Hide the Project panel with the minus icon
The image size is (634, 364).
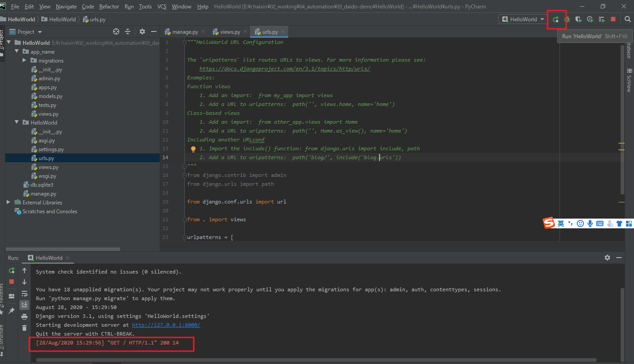tap(153, 31)
